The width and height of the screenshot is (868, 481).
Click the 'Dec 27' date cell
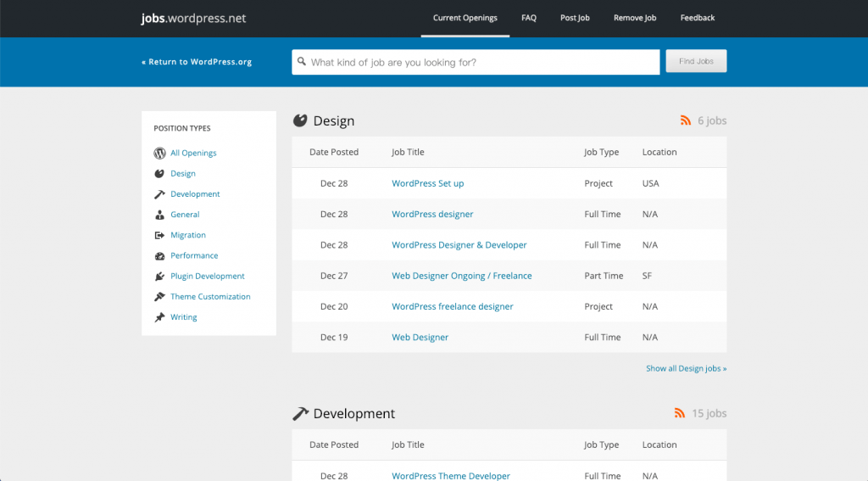[334, 276]
